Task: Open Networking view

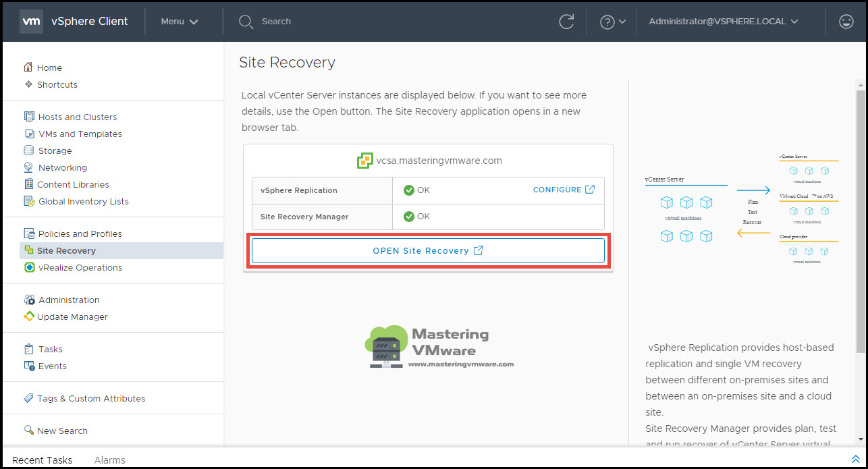Action: [x=63, y=167]
